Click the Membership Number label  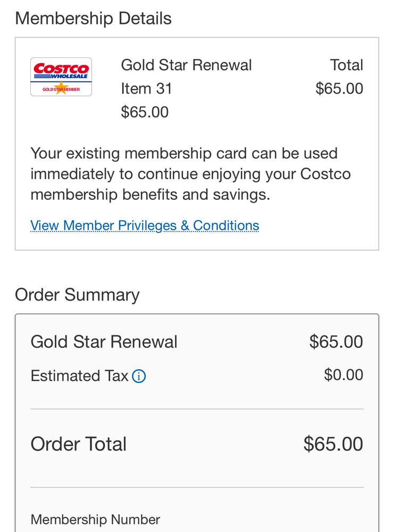(95, 520)
